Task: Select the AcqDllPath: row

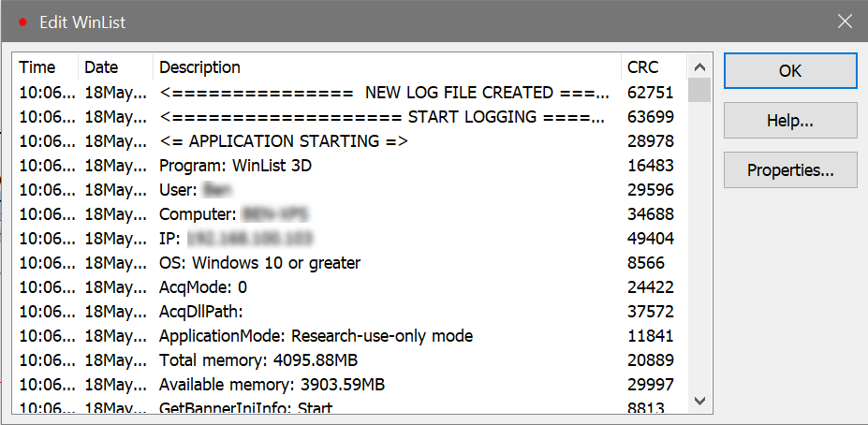Action: (350, 312)
